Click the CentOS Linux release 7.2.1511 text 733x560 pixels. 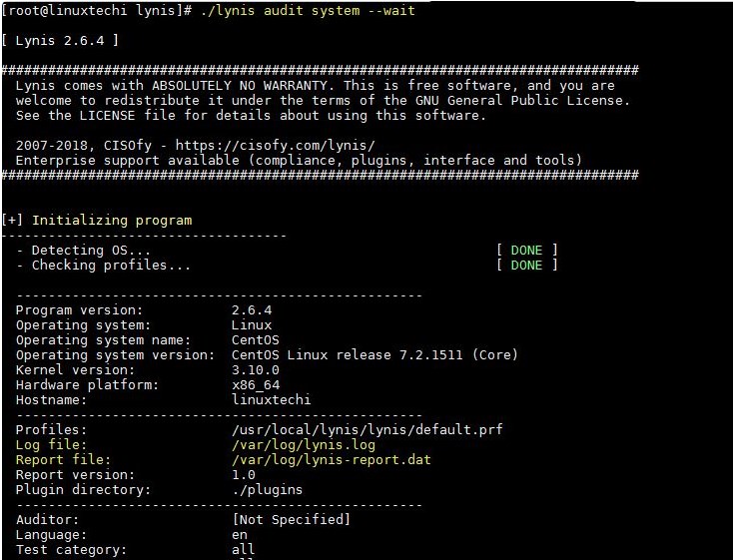click(374, 354)
